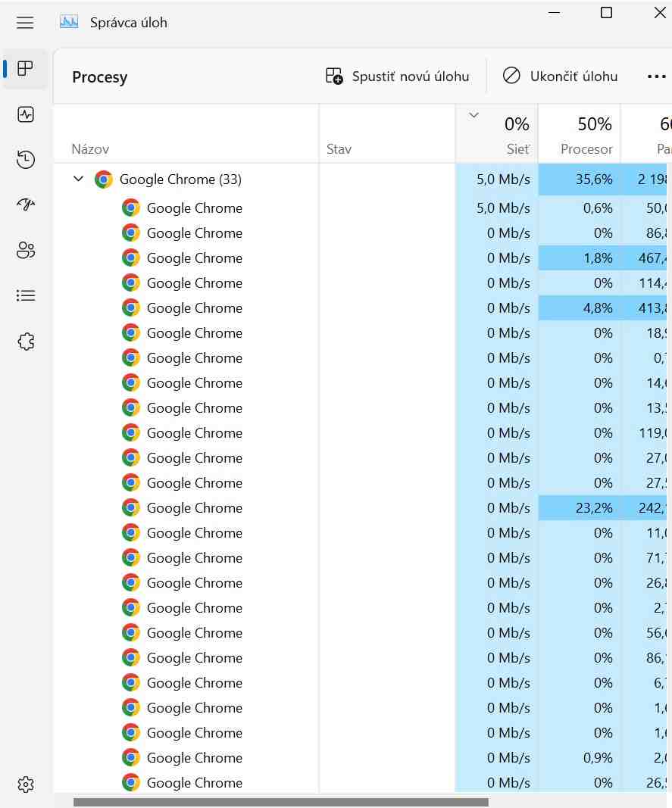This screenshot has width=672, height=808.
Task: Click the horizontal scrollbar at the bottom
Action: pyautogui.click(x=281, y=803)
